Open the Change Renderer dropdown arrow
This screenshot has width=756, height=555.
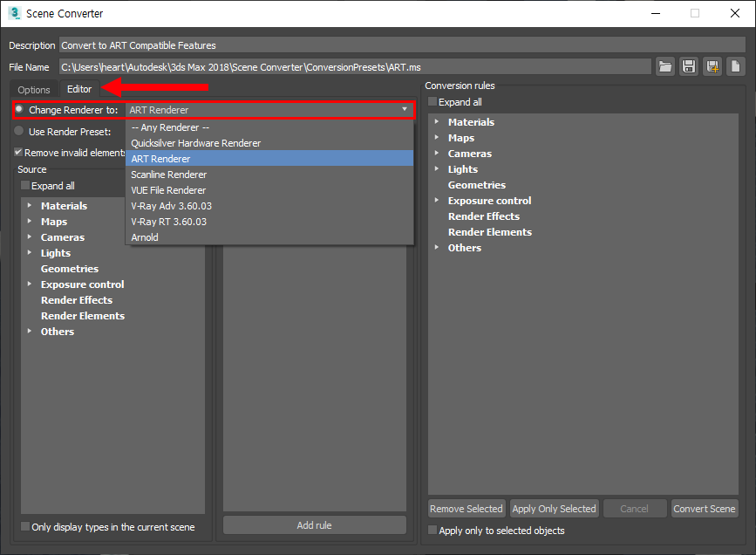(x=405, y=109)
